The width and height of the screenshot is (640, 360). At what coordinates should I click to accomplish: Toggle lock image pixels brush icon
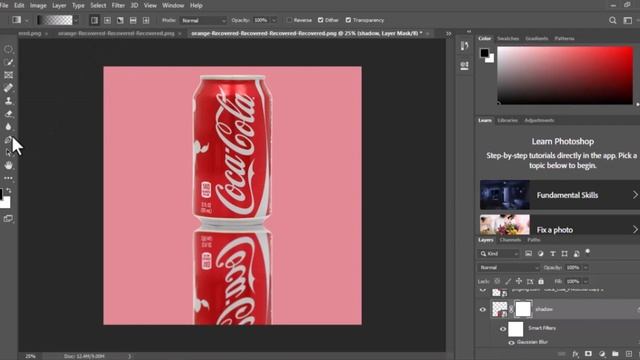508,281
